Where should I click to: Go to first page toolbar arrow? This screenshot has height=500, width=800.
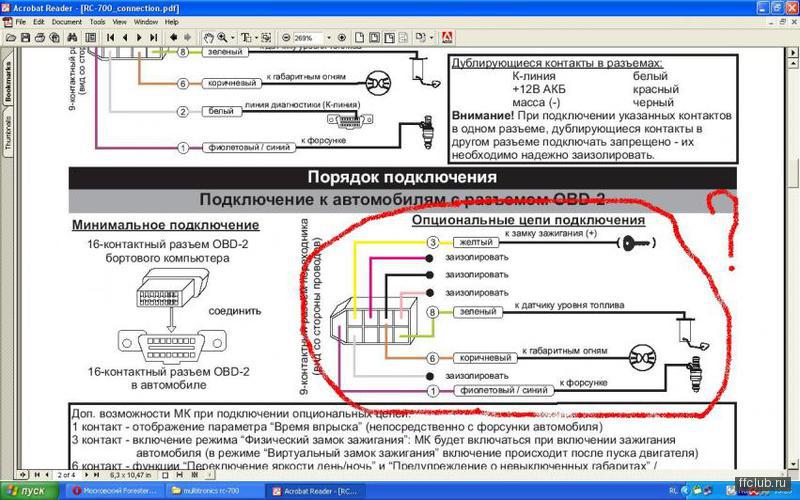point(110,38)
